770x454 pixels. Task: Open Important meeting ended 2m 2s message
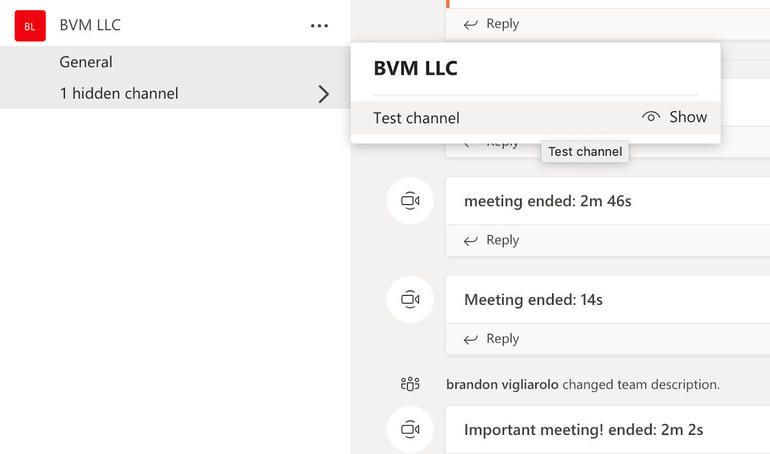(x=583, y=429)
